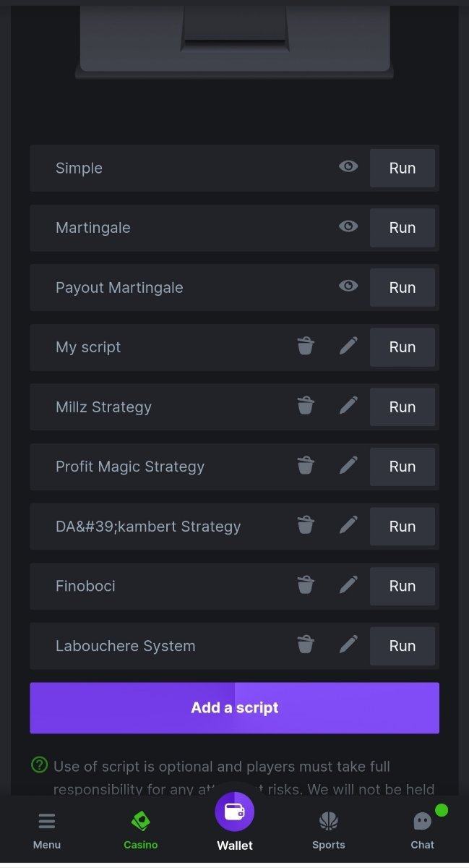Delete the Labouchere System script

pos(306,645)
